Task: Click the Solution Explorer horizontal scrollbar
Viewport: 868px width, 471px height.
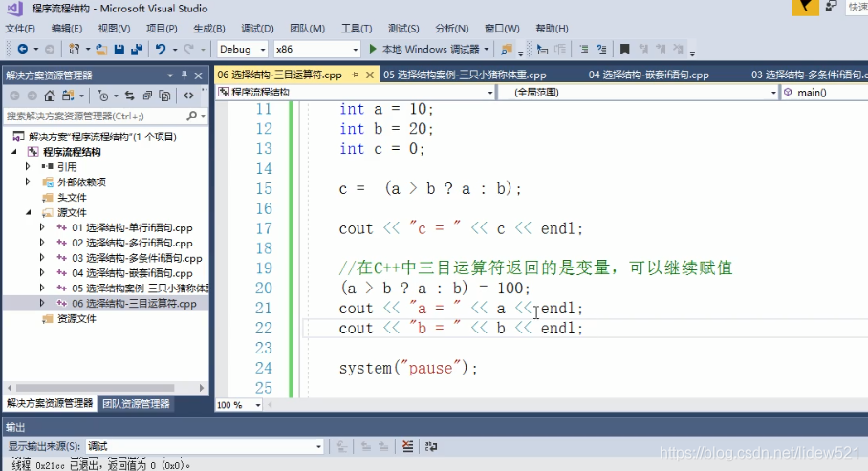Action: coord(96,388)
